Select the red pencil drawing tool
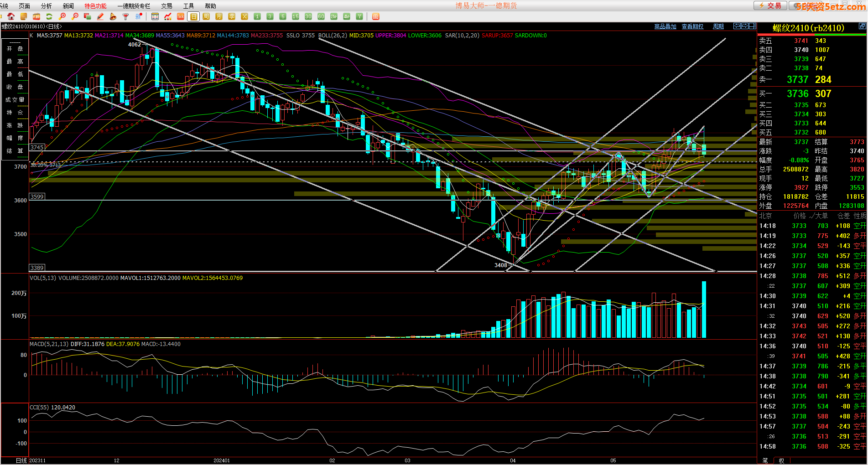Screen dimensions: 868x465 [x=100, y=16]
